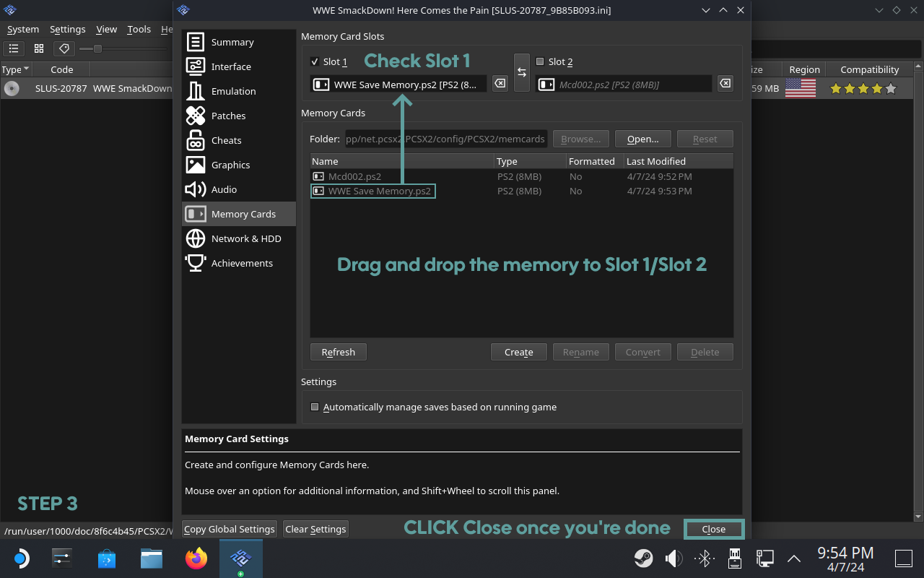Swap memory cards between slots
This screenshot has height=578, width=924.
click(522, 73)
